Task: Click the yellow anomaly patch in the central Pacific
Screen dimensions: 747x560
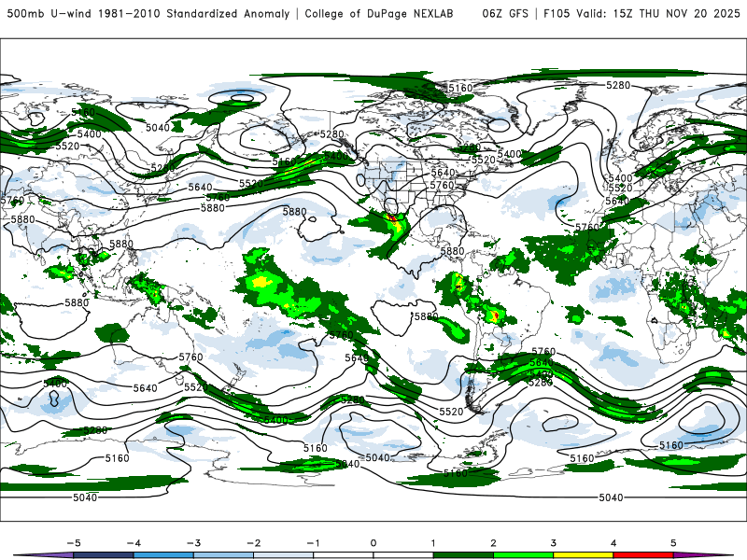Action: tap(261, 282)
